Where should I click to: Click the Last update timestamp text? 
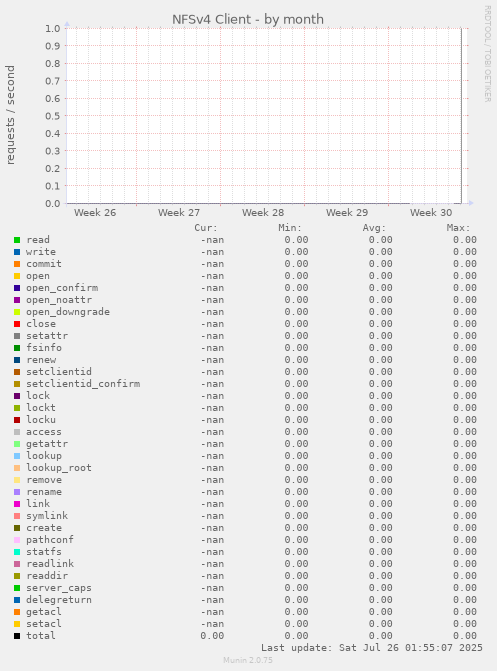click(372, 648)
